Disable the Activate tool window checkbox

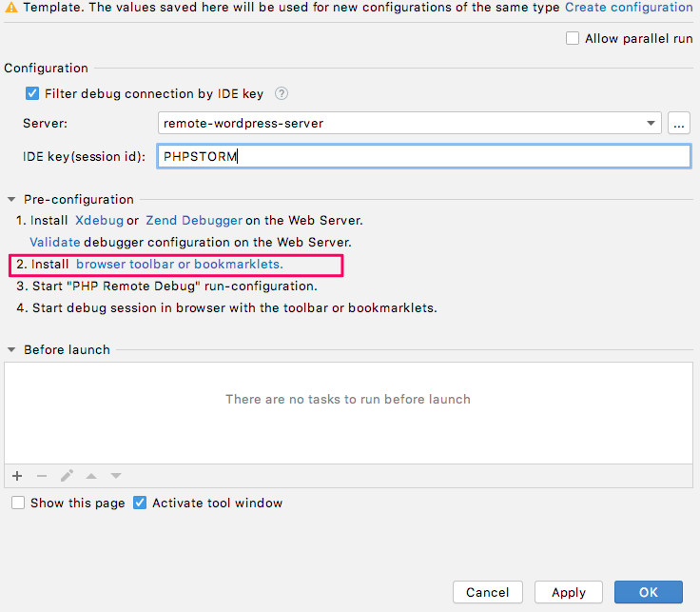(x=140, y=503)
